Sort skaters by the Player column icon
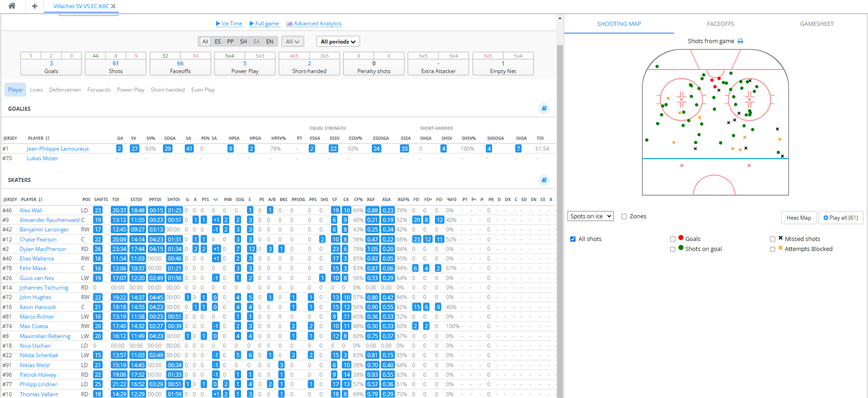The height and width of the screenshot is (398, 868). tap(41, 200)
